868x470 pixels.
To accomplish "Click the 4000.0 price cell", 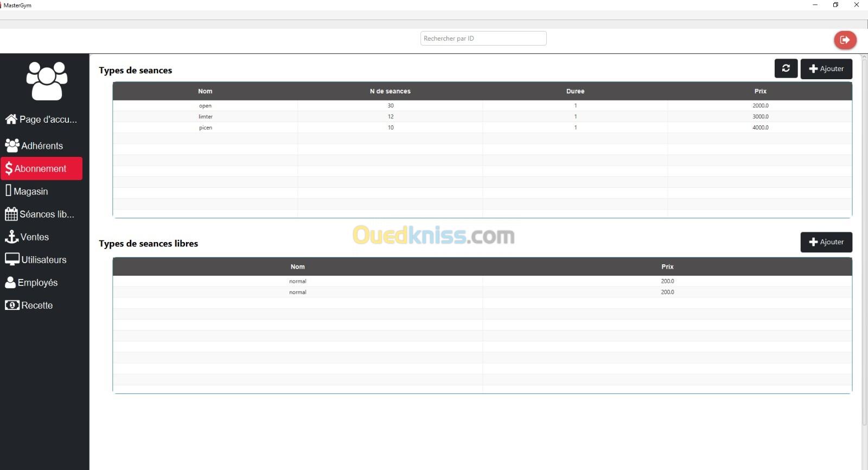I will 760,128.
